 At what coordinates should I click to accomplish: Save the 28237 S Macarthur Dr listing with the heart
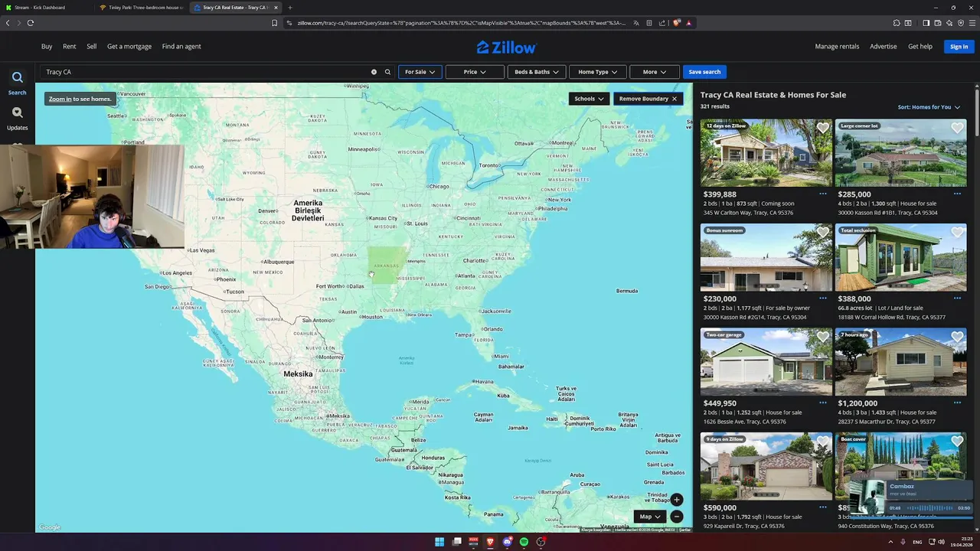coord(957,337)
